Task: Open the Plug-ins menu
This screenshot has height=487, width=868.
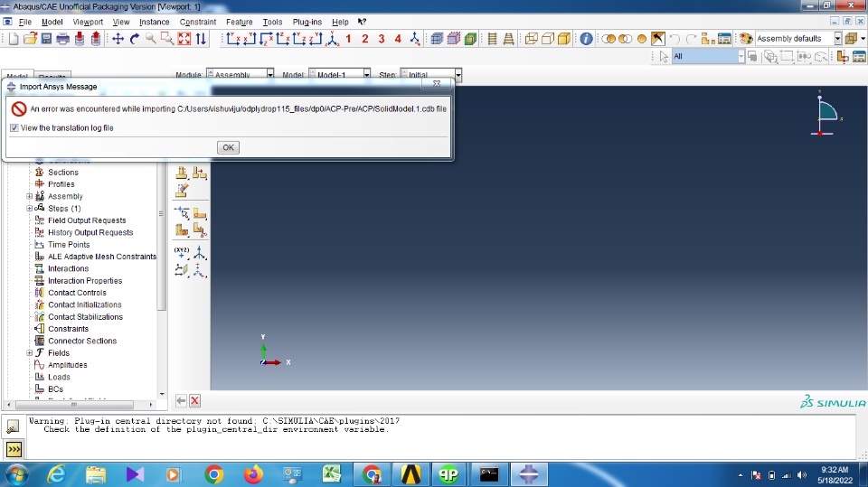Action: tap(307, 22)
